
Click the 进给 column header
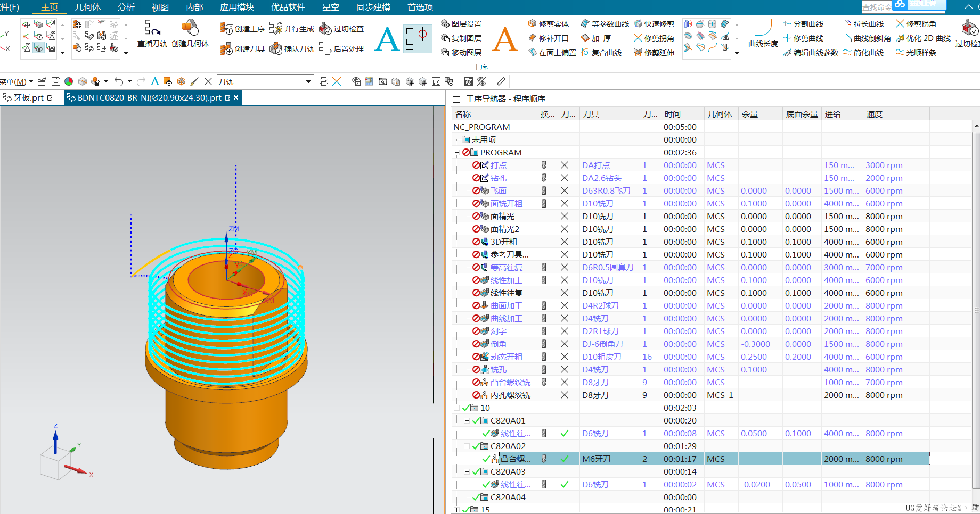click(842, 114)
